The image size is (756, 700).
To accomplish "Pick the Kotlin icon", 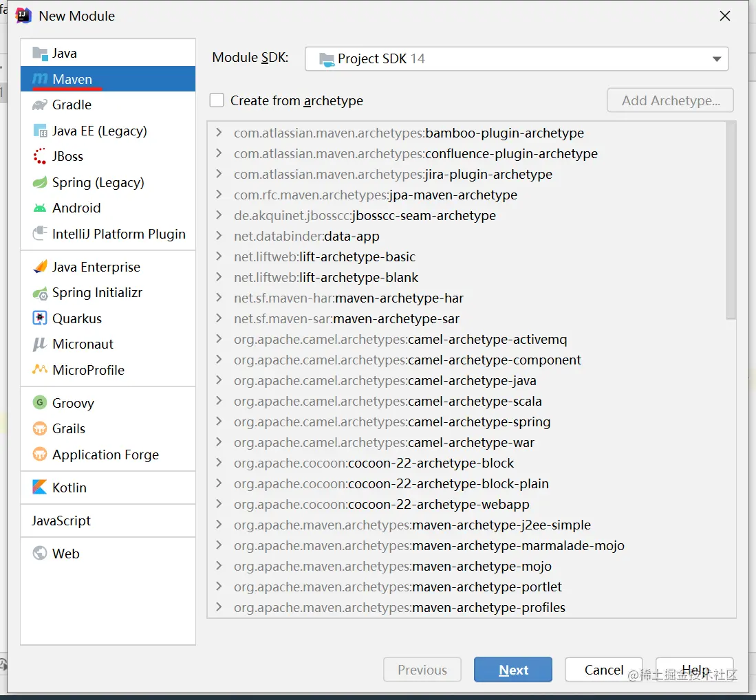I will tap(40, 487).
